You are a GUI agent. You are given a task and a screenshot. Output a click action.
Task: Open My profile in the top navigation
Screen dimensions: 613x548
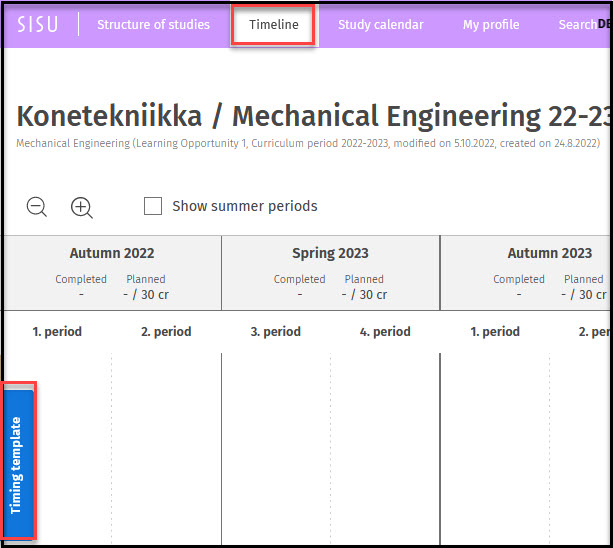pos(490,25)
